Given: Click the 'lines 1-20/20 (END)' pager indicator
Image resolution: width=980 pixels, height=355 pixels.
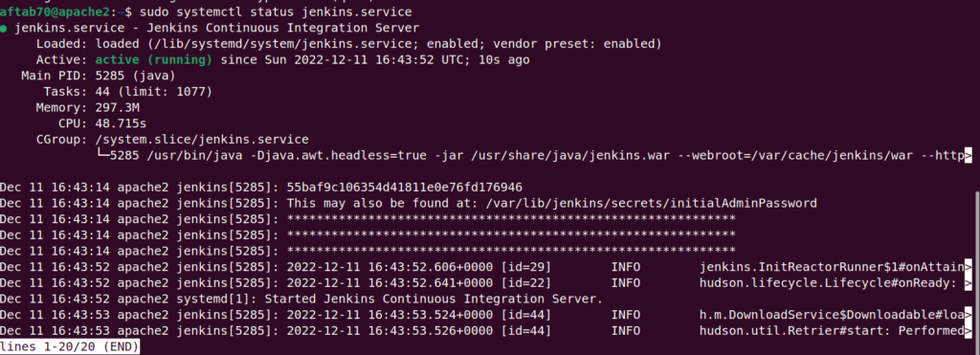Looking at the screenshot, I should click(69, 346).
